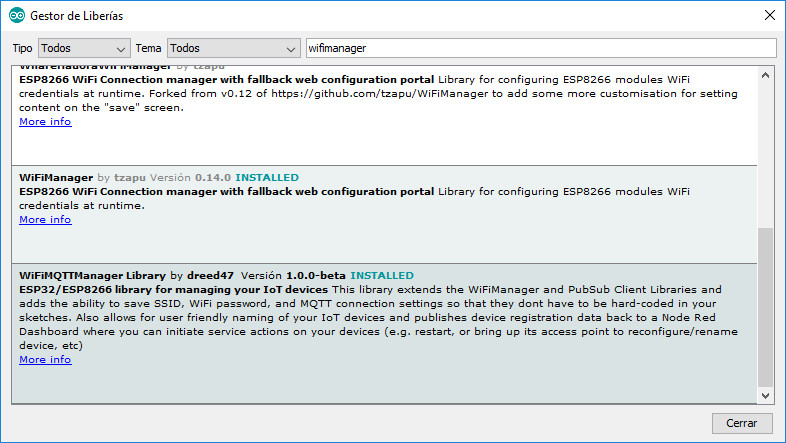Open More info under WiFiMQTTManager Library
This screenshot has width=786, height=443.
[x=45, y=360]
